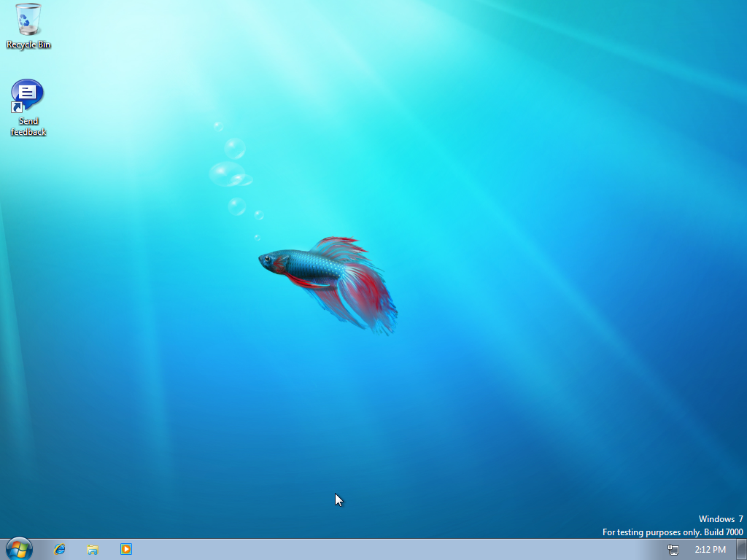Click the Show desktop button at taskbar end

(x=741, y=550)
